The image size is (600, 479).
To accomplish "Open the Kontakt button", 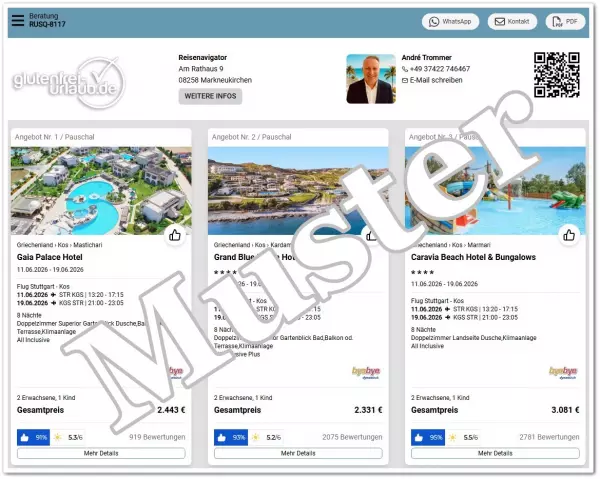I will tap(512, 21).
